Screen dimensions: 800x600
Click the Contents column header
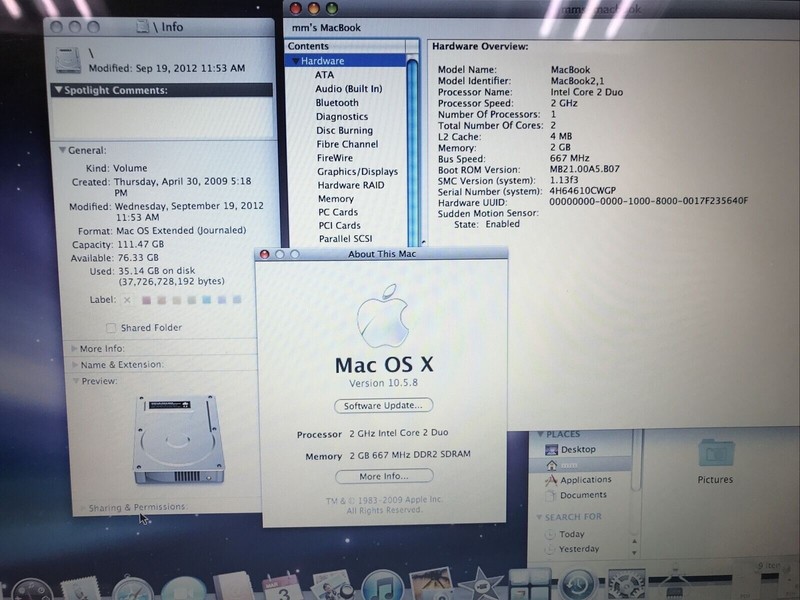pyautogui.click(x=346, y=46)
